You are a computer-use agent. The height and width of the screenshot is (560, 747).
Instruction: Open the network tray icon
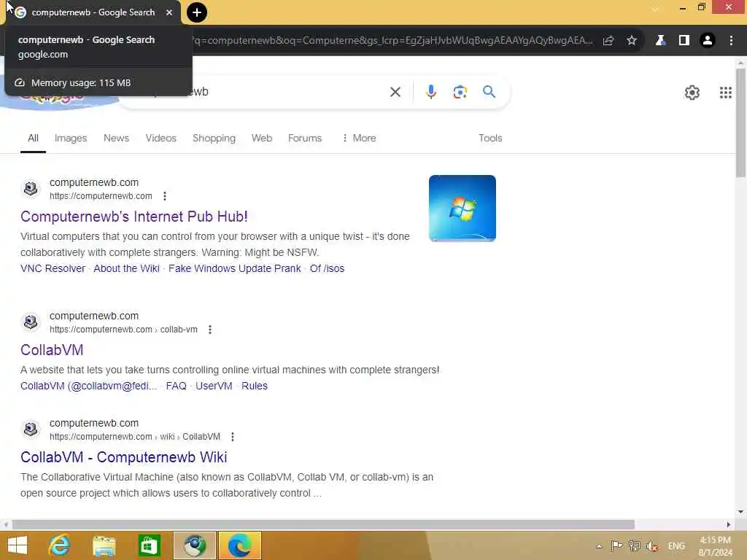(x=635, y=545)
